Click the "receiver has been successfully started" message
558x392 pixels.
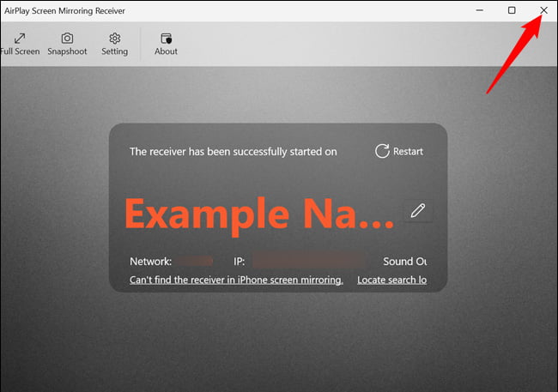[234, 152]
